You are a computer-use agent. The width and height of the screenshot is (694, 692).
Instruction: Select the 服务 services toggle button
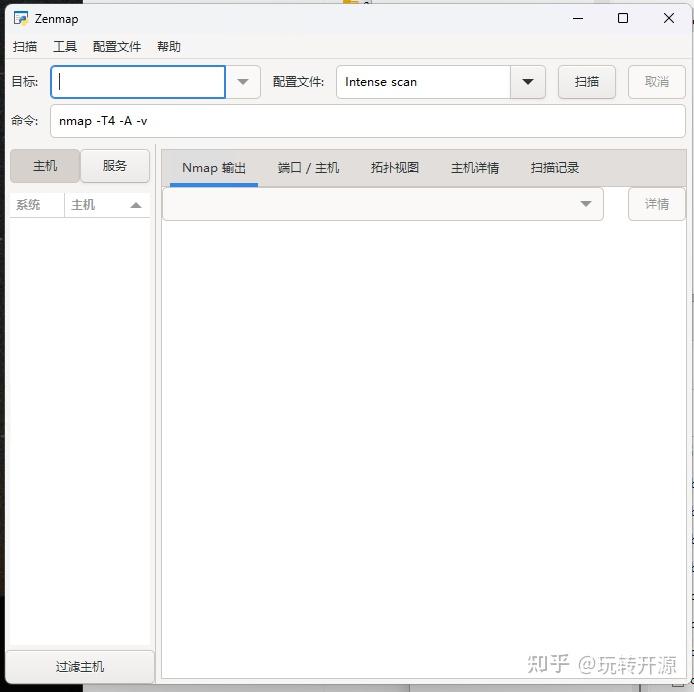[115, 166]
